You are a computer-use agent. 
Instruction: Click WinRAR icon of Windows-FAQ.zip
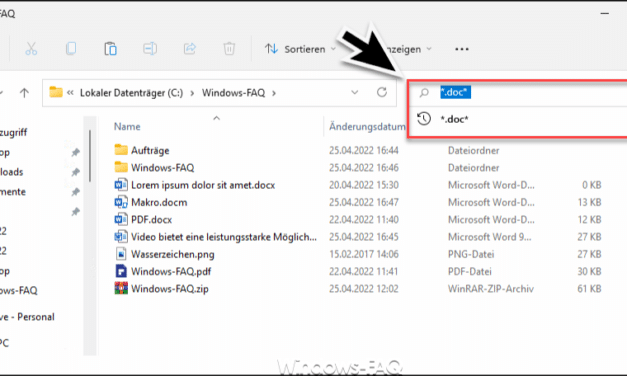(121, 288)
